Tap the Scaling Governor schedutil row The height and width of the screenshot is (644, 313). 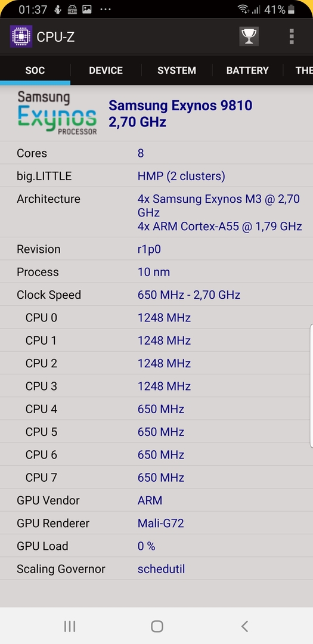click(x=156, y=569)
